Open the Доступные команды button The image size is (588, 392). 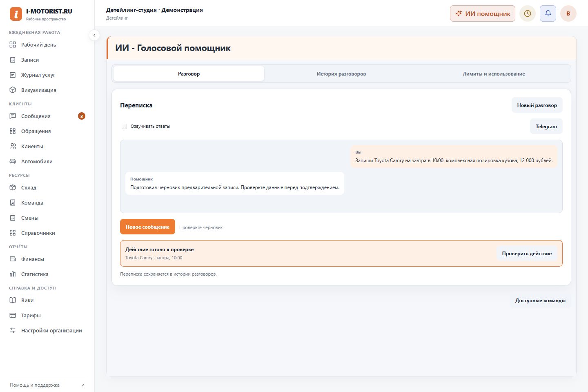click(540, 301)
